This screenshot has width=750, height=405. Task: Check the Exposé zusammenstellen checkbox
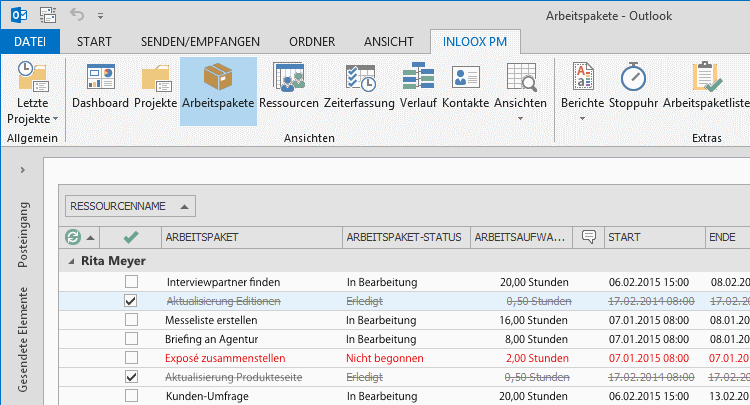131,358
